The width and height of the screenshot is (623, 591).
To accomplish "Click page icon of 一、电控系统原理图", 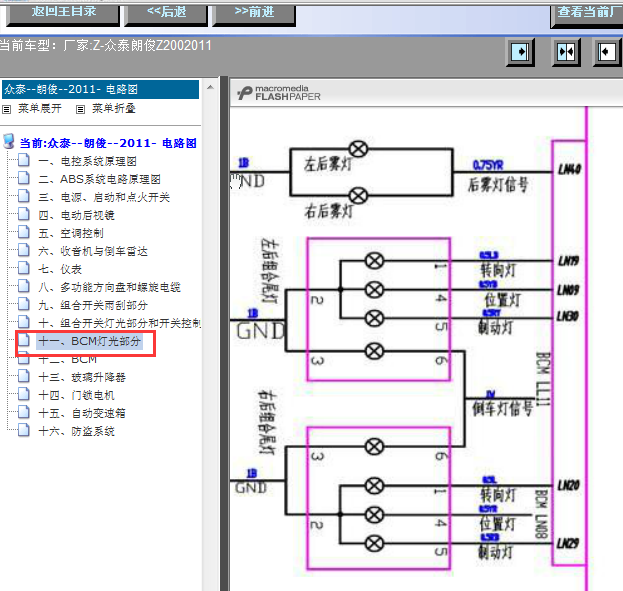I will click(x=23, y=160).
